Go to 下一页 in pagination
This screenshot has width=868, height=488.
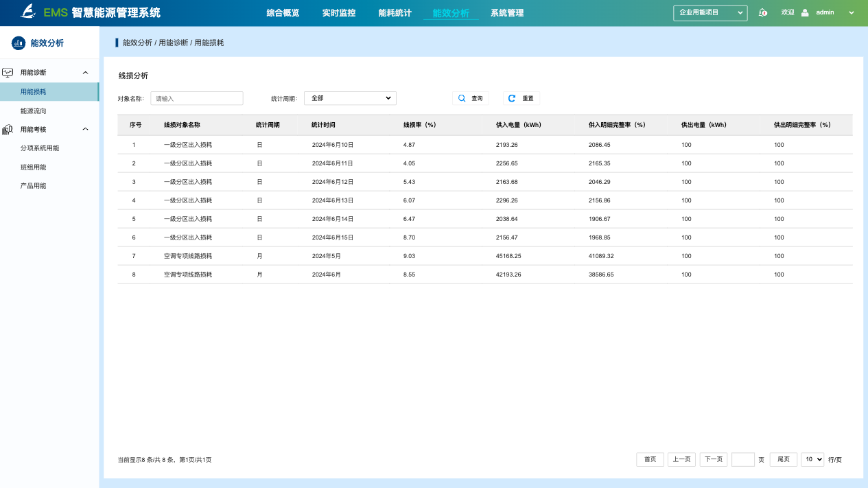pos(714,459)
